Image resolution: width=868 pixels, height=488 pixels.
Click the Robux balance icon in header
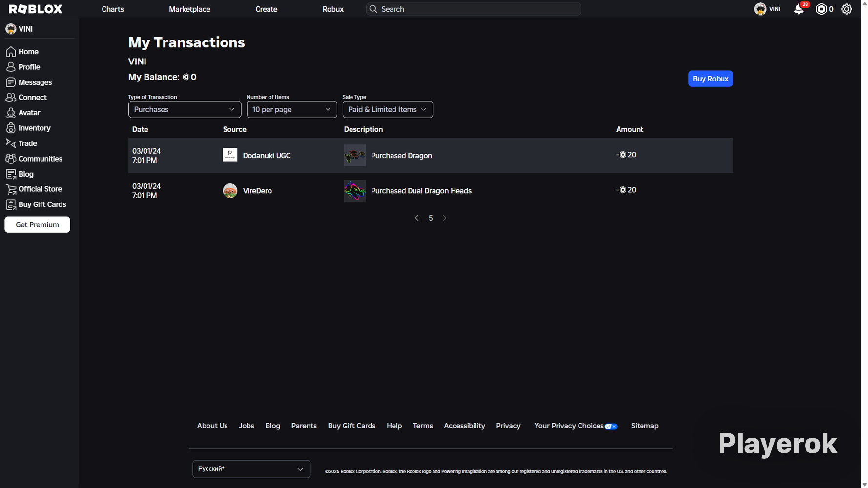pyautogui.click(x=822, y=9)
